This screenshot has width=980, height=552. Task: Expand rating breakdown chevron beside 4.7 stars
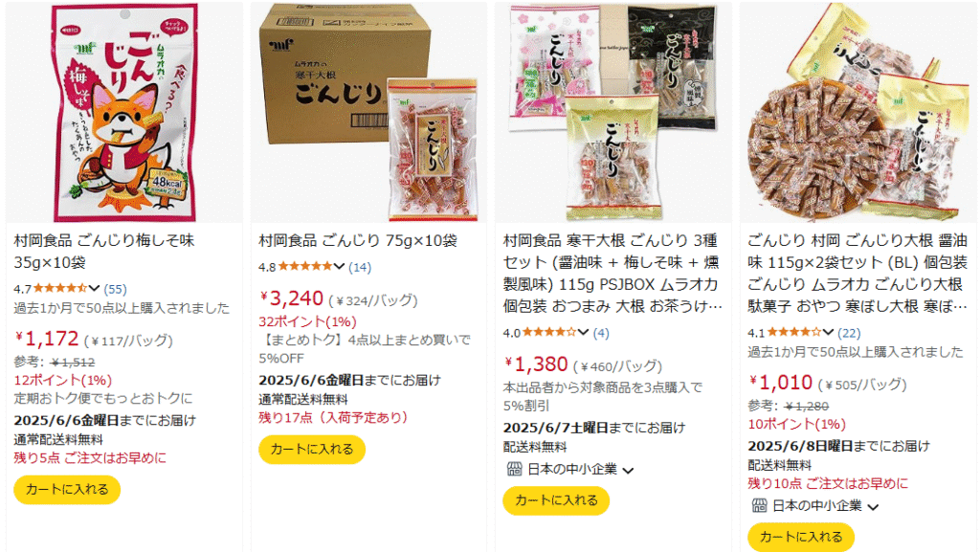(95, 289)
